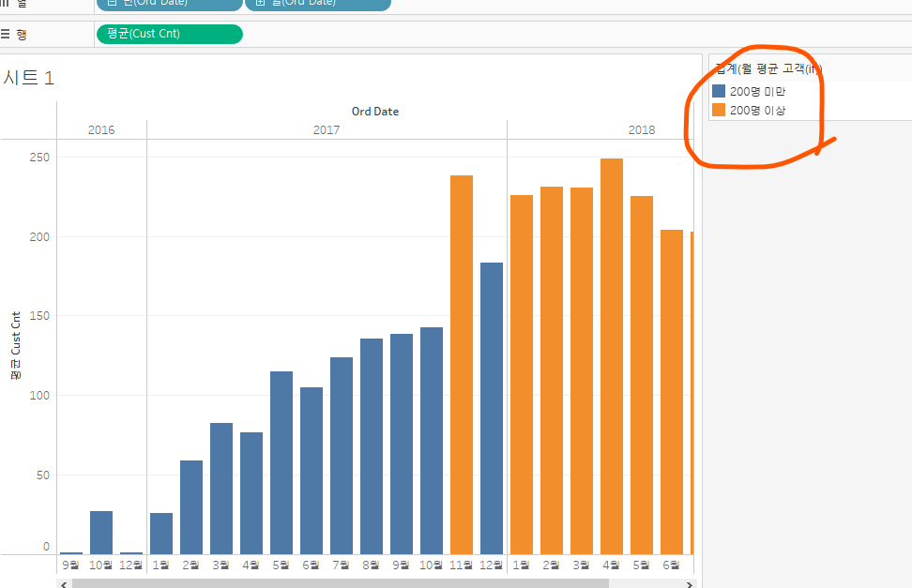
Task: Select the June 2017 blue bar
Action: coord(312,471)
